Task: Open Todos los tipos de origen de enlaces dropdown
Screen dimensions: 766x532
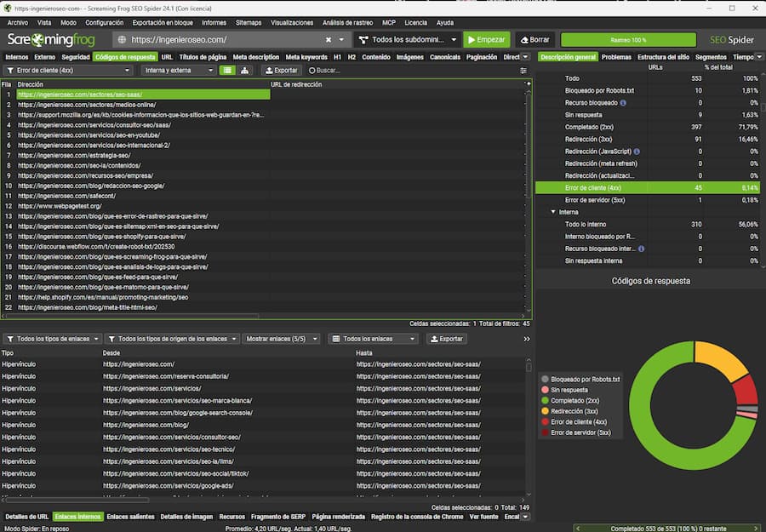Action: 172,339
